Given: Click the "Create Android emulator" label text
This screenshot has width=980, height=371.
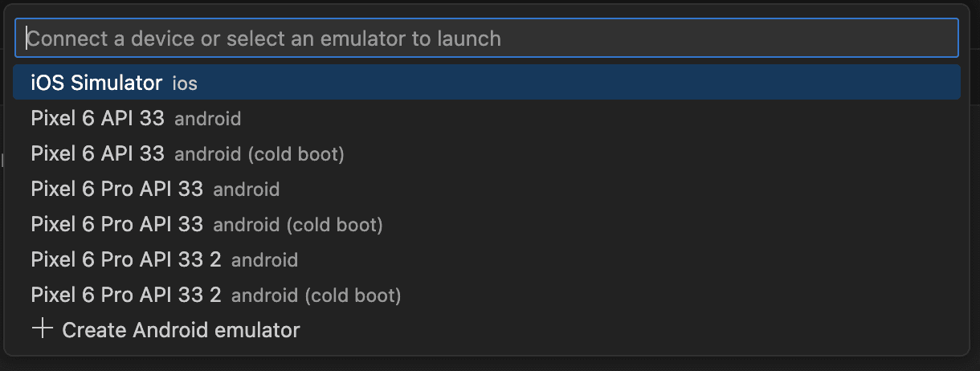Looking at the screenshot, I should pyautogui.click(x=181, y=329).
